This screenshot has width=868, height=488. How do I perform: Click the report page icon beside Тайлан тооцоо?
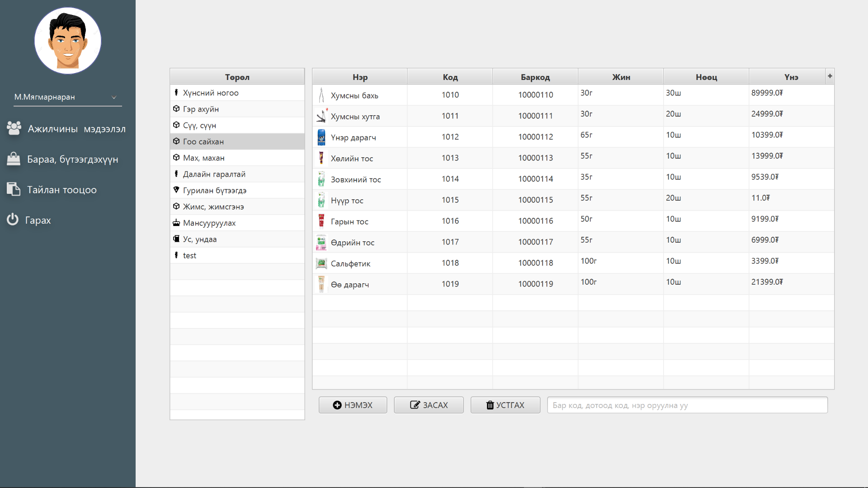coord(14,189)
